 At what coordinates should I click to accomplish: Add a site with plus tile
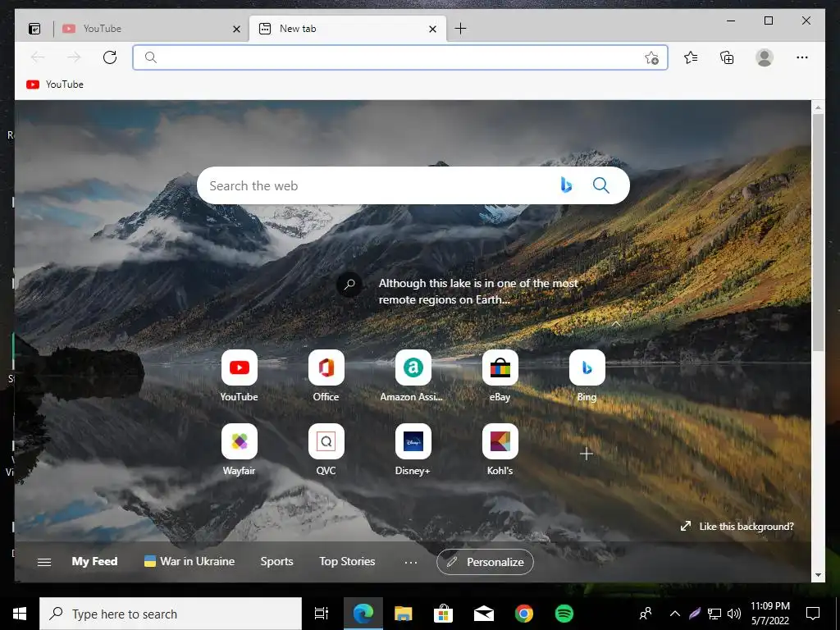[x=586, y=454]
